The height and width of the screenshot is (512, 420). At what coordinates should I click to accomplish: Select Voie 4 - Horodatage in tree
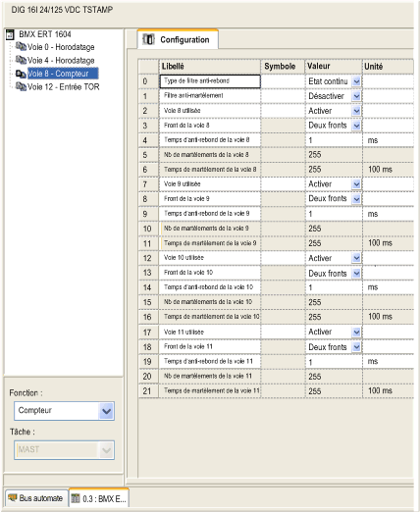click(x=61, y=61)
